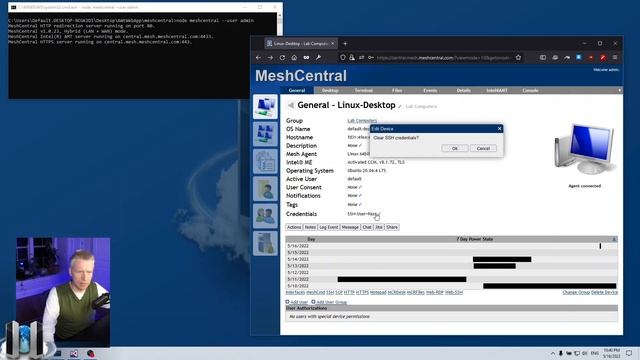Click the Share button
Viewport: 640px width, 360px height.
click(x=392, y=227)
